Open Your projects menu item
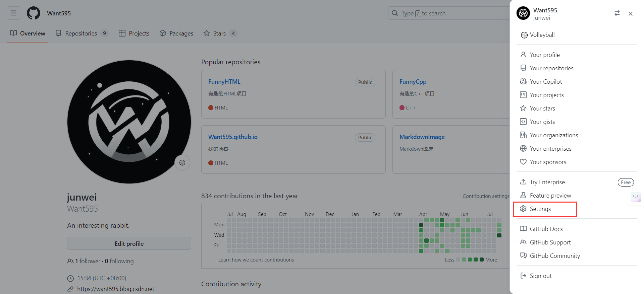644x294 pixels. pyautogui.click(x=577, y=95)
